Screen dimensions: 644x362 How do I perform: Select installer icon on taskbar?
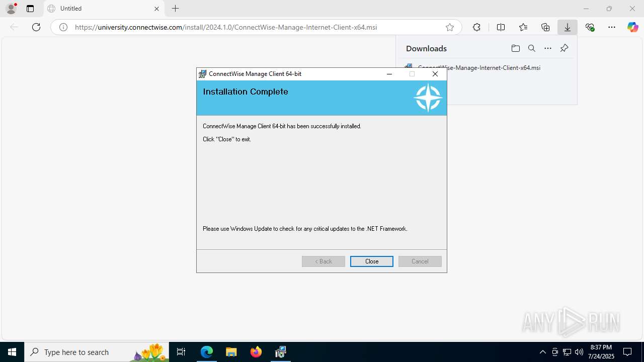[x=281, y=352]
